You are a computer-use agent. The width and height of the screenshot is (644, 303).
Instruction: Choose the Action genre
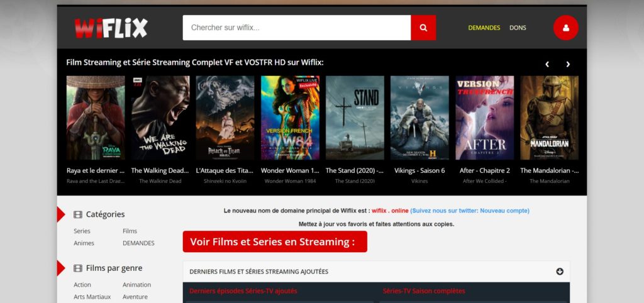[82, 285]
